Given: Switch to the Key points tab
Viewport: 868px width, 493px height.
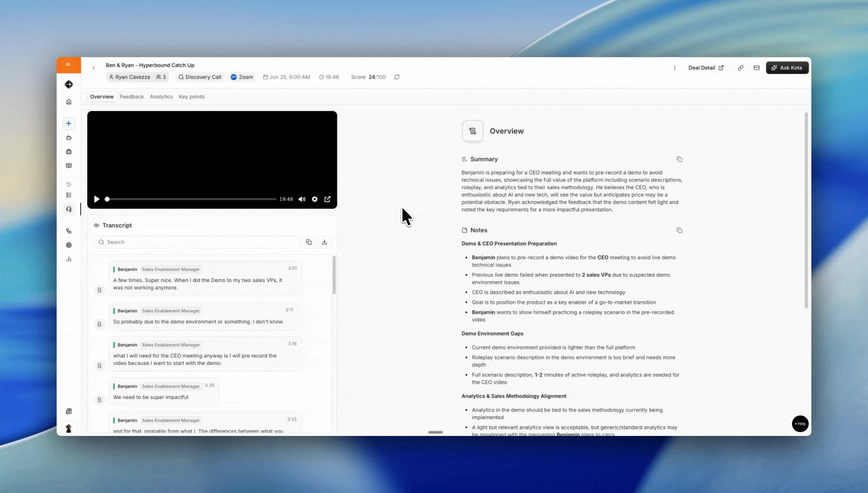Looking at the screenshot, I should pyautogui.click(x=191, y=97).
